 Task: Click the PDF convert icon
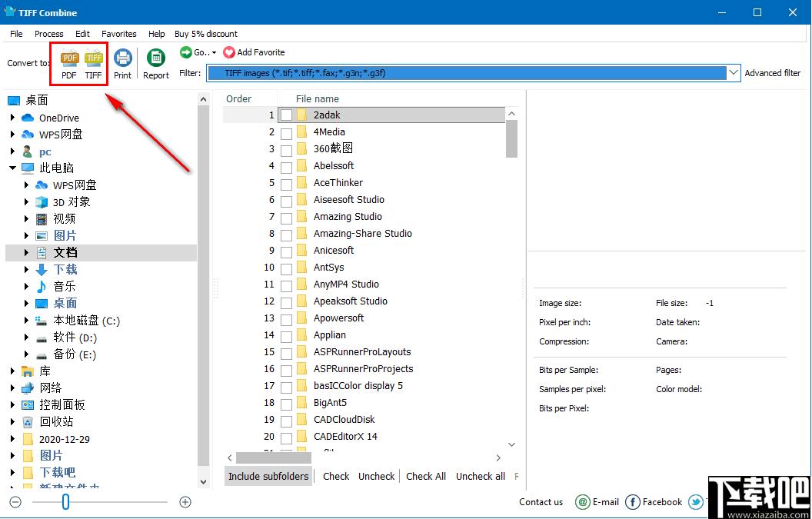pyautogui.click(x=69, y=58)
